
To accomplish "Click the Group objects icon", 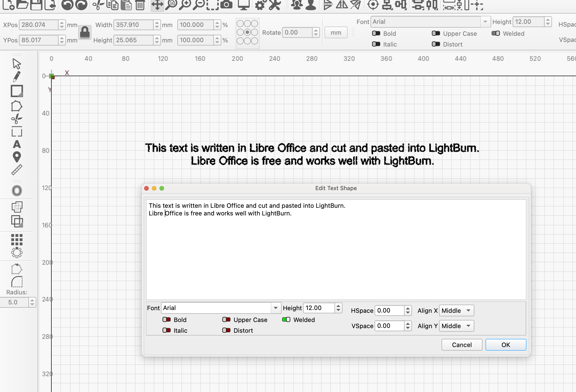I will click(x=297, y=5).
